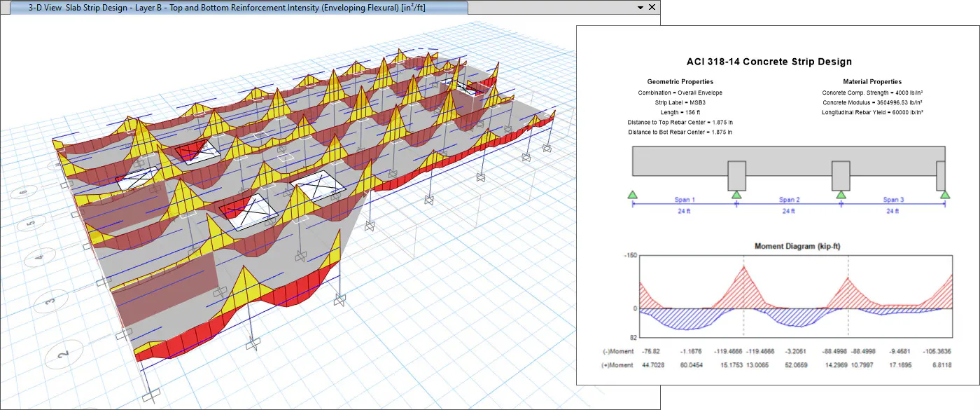
Task: Select the green support between Span 2 and 3
Action: (x=841, y=195)
